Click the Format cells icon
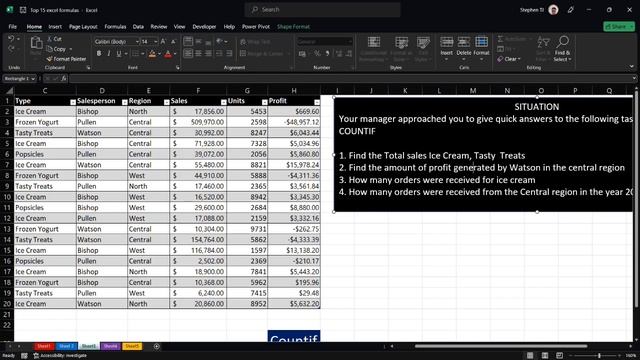The height and width of the screenshot is (360, 640). pos(482,42)
